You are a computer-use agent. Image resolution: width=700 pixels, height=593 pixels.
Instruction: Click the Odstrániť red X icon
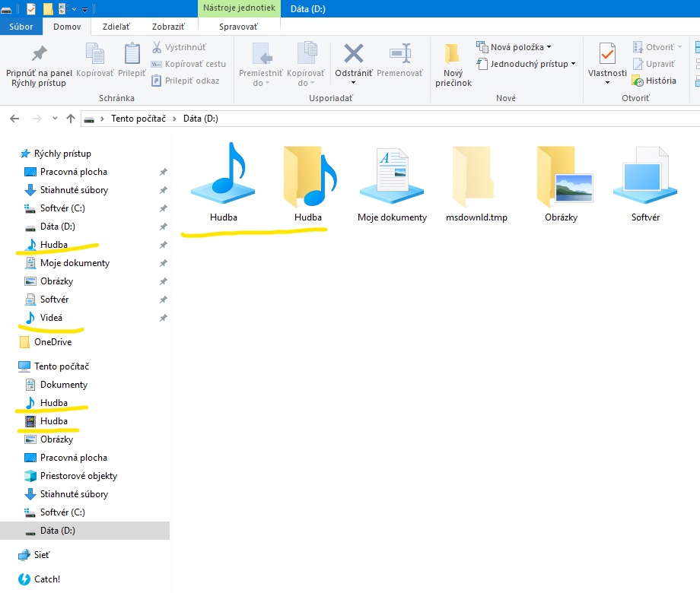pyautogui.click(x=354, y=54)
